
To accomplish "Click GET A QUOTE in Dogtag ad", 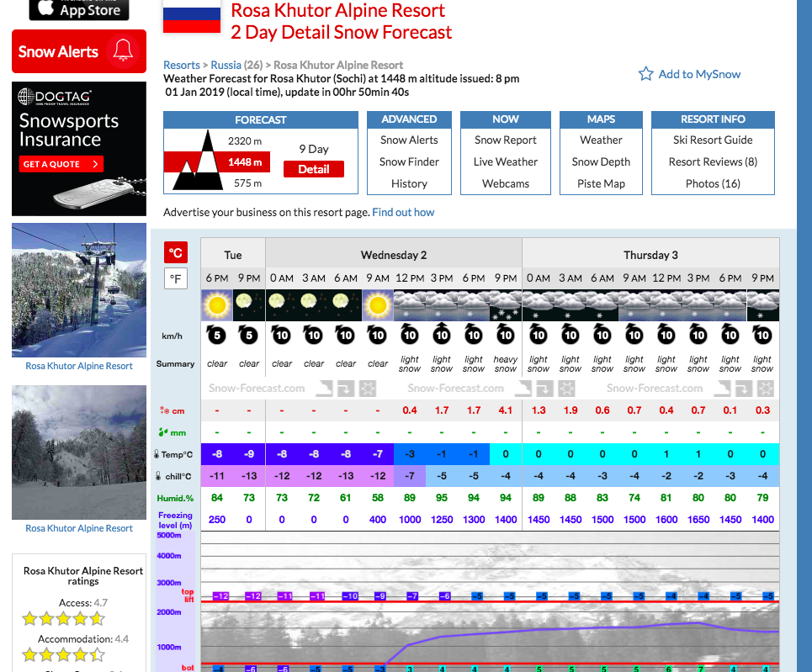I will pos(61,164).
